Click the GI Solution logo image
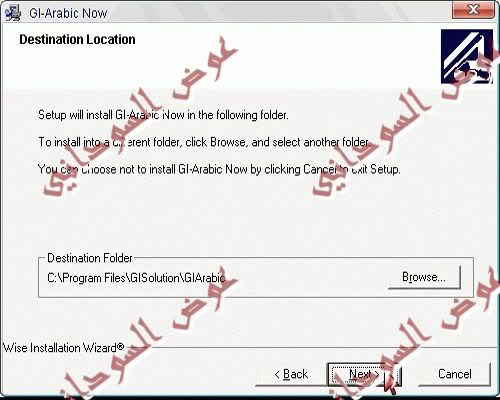The image size is (500, 400). (x=467, y=56)
